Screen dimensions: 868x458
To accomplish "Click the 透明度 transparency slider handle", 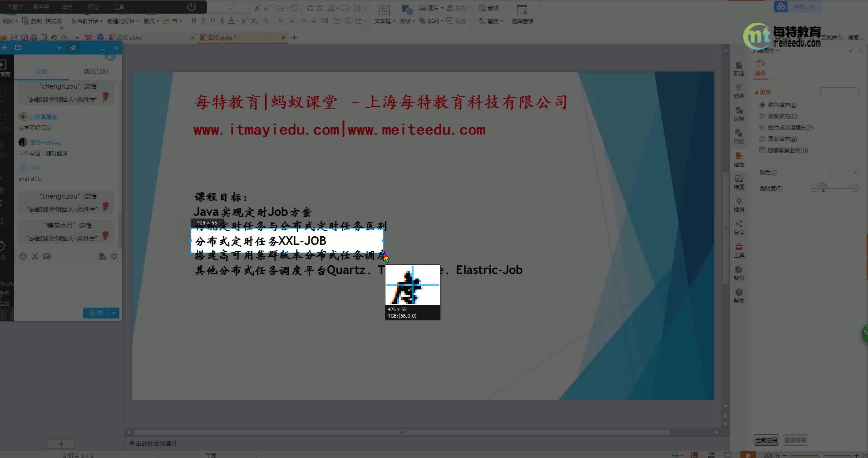I will (x=823, y=189).
